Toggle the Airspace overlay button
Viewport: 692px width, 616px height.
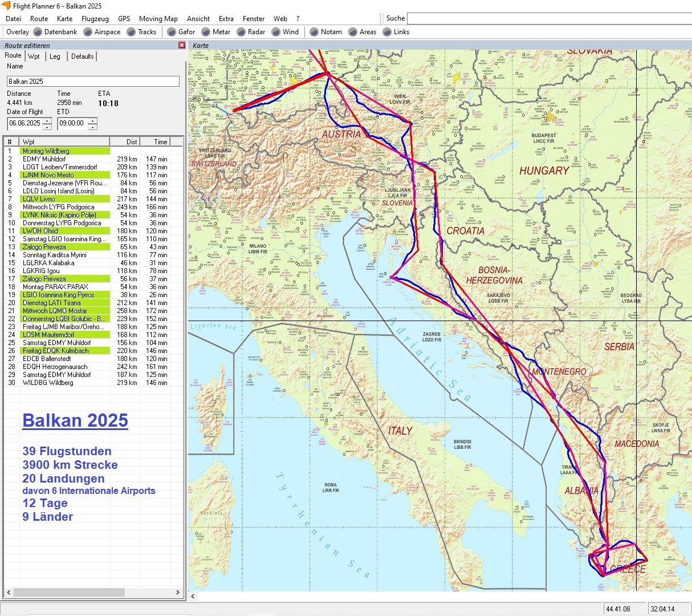pos(88,32)
